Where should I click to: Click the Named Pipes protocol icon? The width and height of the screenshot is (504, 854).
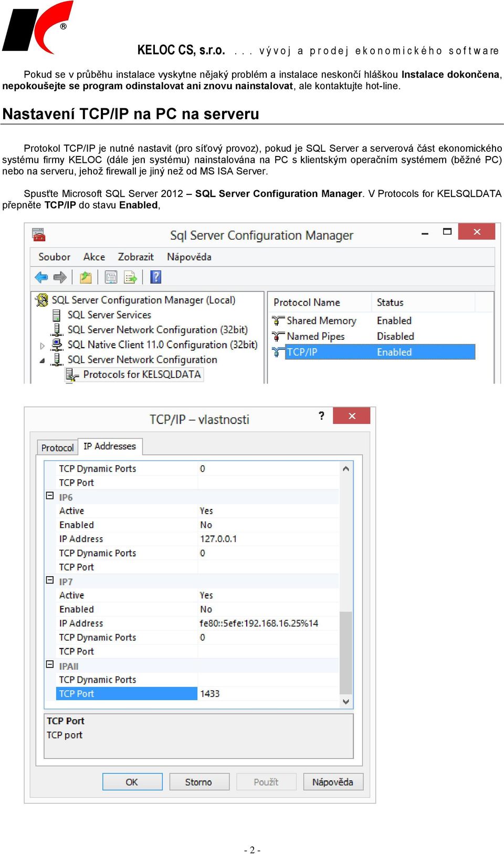coord(278,336)
